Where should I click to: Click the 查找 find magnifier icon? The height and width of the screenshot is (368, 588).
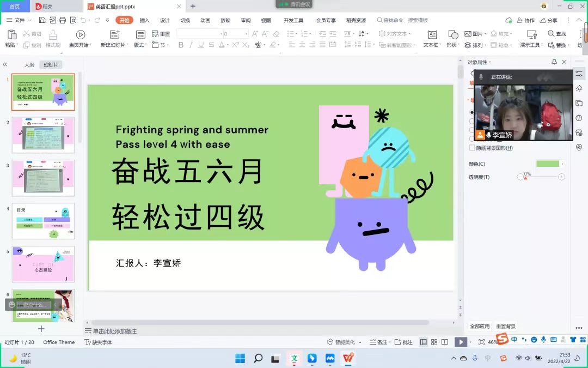point(551,34)
